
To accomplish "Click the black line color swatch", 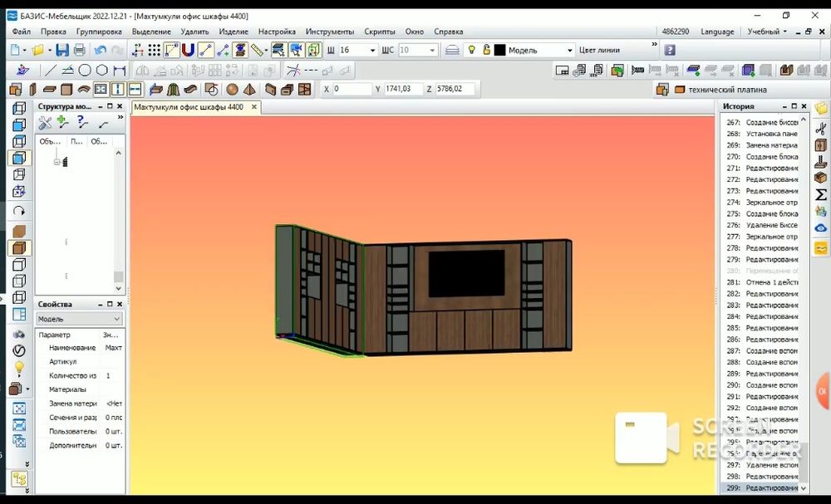I will pyautogui.click(x=499, y=51).
